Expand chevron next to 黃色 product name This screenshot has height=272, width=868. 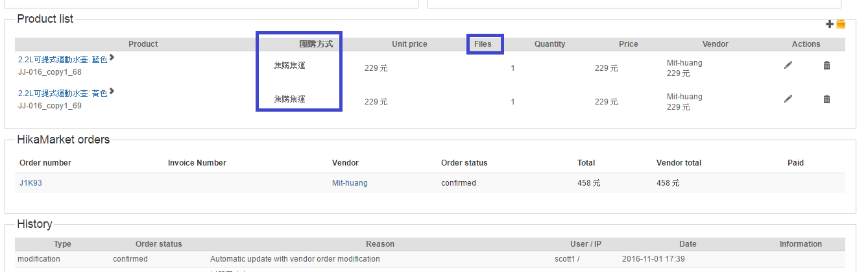(112, 92)
